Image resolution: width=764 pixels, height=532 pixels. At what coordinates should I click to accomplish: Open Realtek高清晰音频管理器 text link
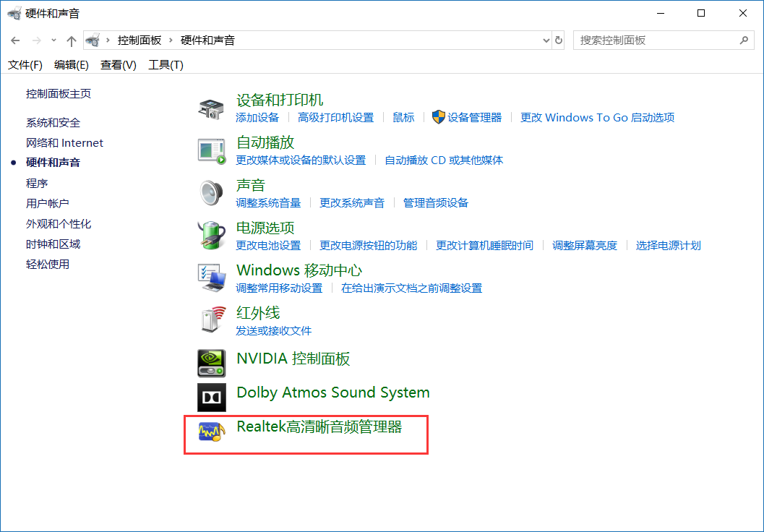(319, 426)
